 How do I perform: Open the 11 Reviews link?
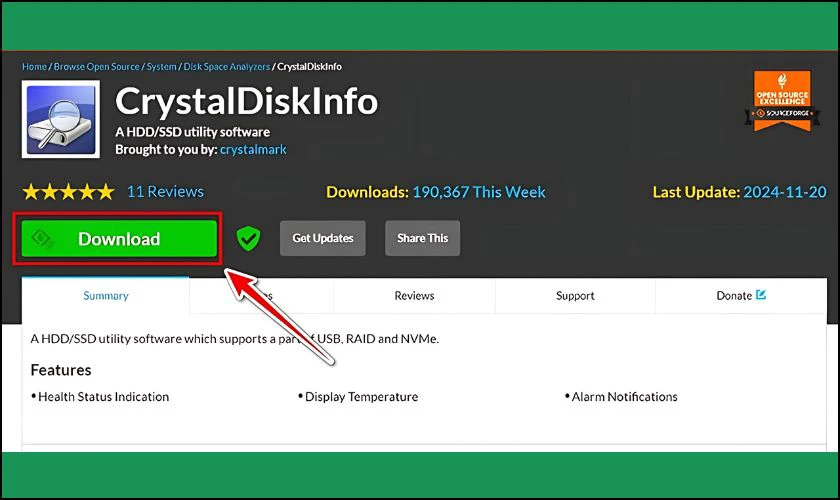pyautogui.click(x=165, y=191)
